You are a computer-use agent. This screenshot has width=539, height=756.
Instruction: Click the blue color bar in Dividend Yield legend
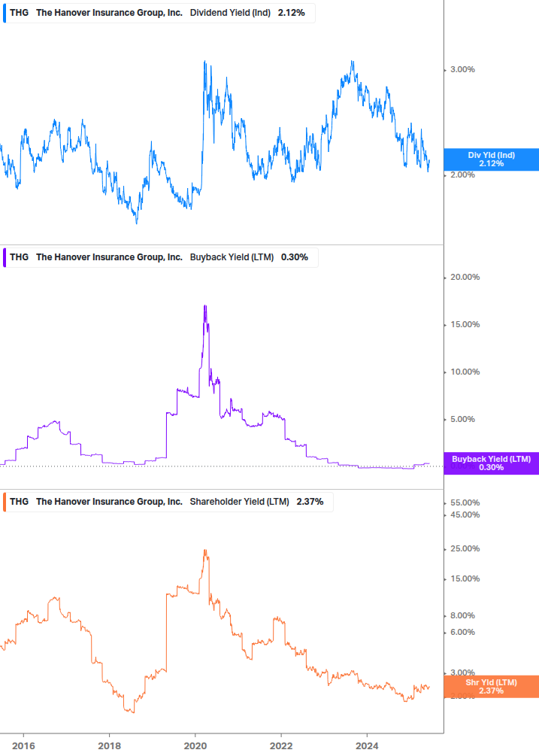[5, 13]
